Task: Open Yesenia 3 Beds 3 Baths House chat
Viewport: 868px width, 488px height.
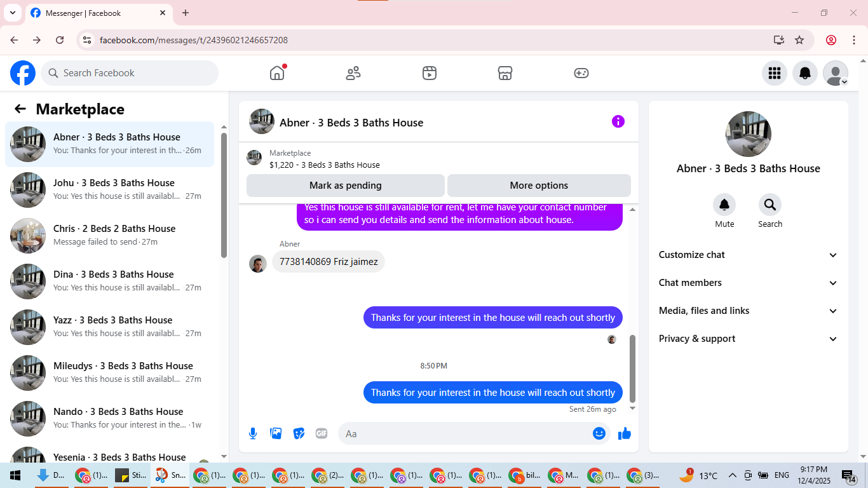Action: (109, 453)
